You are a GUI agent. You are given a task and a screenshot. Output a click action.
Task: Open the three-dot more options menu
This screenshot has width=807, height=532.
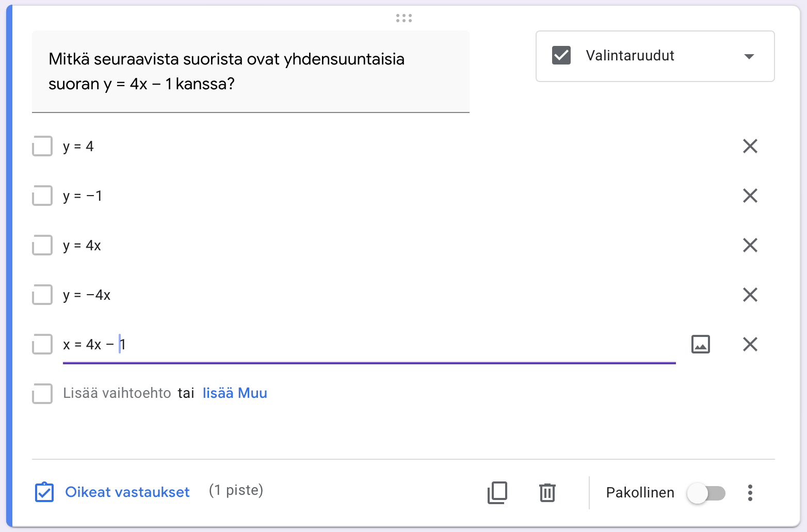(x=750, y=492)
